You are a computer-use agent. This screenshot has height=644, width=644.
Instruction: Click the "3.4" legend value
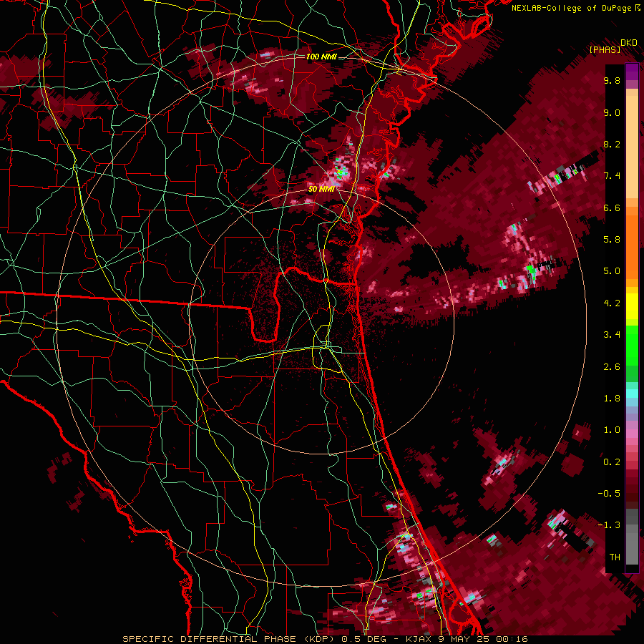click(x=612, y=334)
